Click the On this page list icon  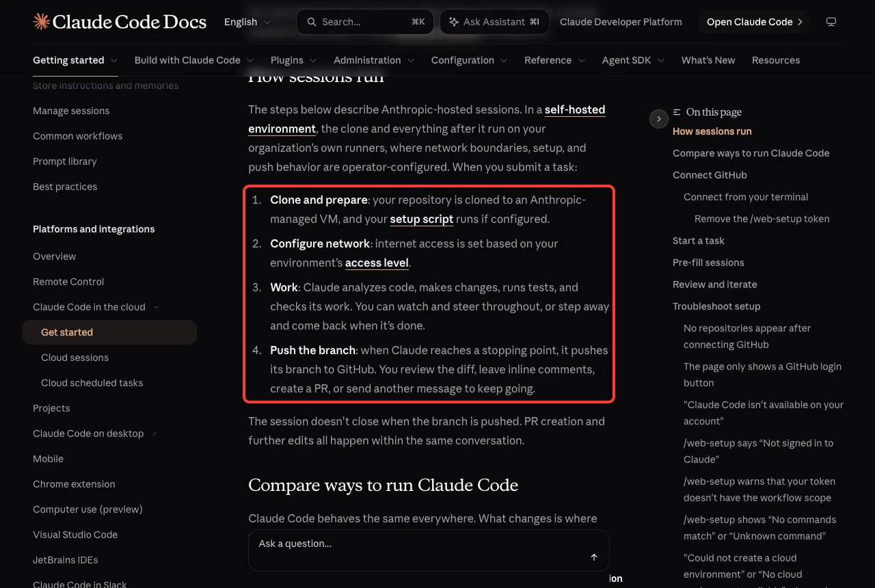tap(677, 112)
